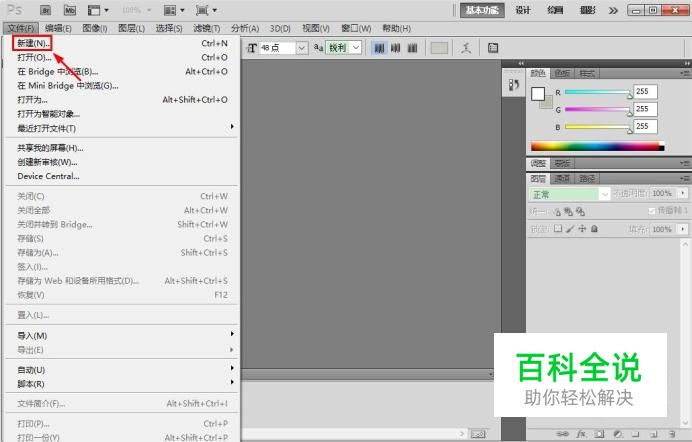This screenshot has width=692, height=442.
Task: Set center text alignment
Action: 396,48
